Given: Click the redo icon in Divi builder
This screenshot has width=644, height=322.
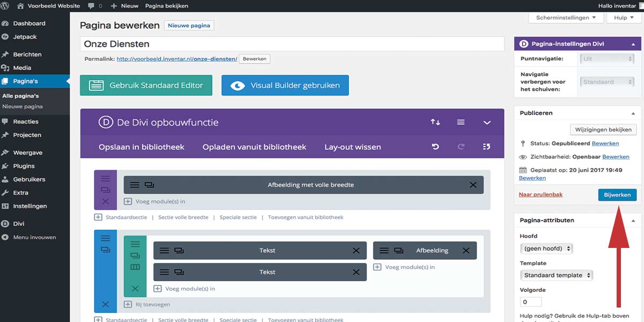Looking at the screenshot, I should pyautogui.click(x=461, y=147).
